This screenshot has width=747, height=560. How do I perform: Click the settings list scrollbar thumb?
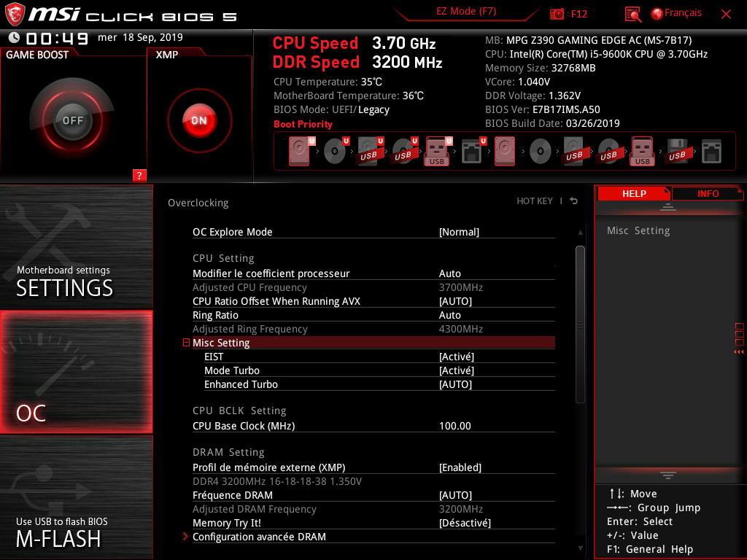coord(580,324)
